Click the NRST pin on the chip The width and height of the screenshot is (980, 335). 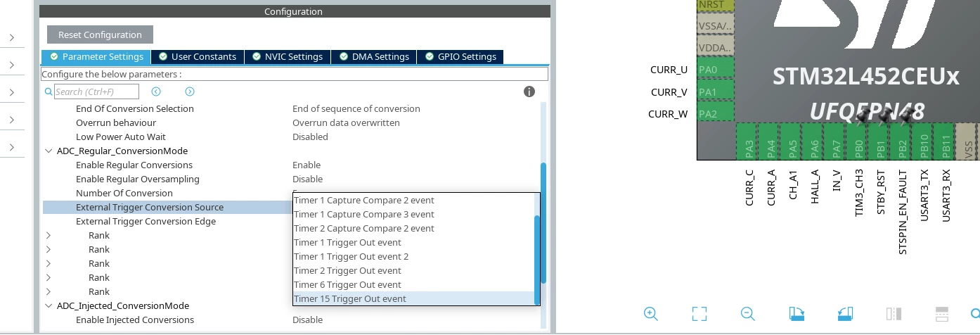[x=715, y=5]
